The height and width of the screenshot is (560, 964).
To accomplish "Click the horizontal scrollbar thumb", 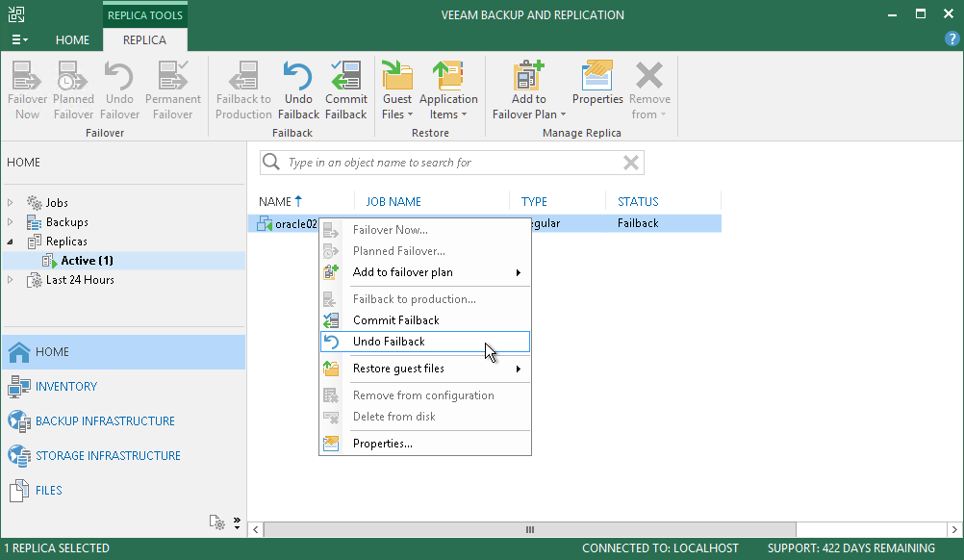I will pyautogui.click(x=529, y=529).
